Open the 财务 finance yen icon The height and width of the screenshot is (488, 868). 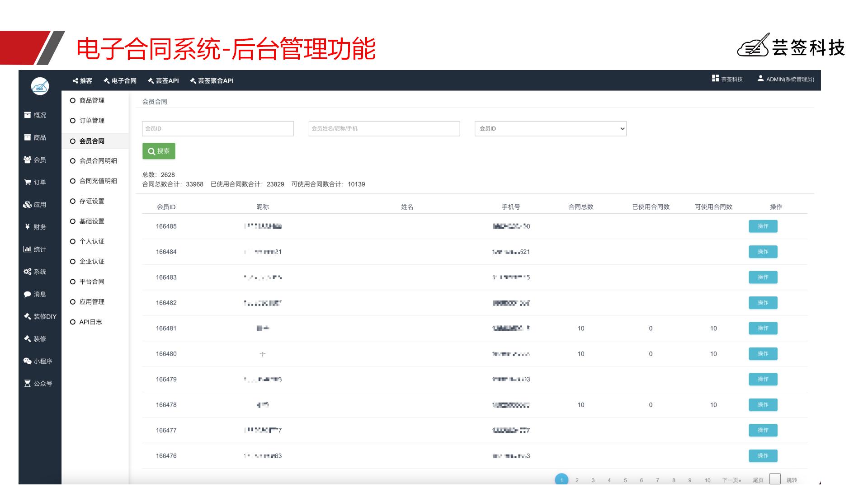(x=28, y=227)
